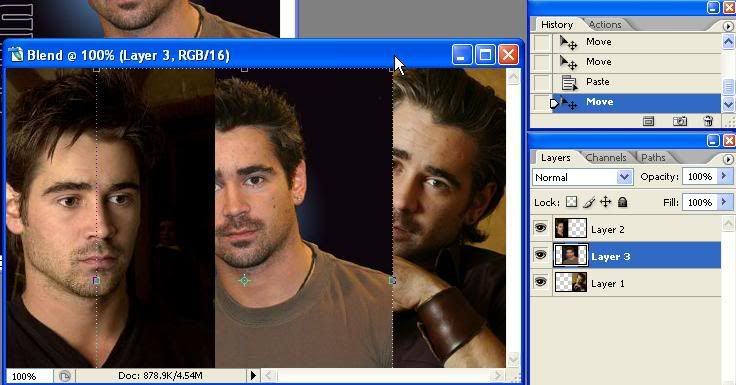
Task: Hide Layer 1 with eye icon
Action: (541, 282)
